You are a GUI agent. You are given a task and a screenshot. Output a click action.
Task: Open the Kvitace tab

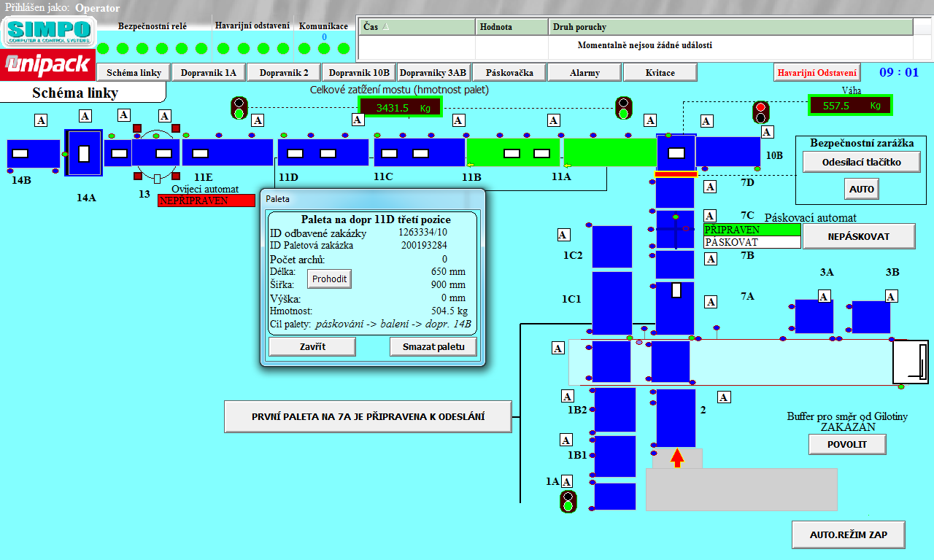click(660, 72)
